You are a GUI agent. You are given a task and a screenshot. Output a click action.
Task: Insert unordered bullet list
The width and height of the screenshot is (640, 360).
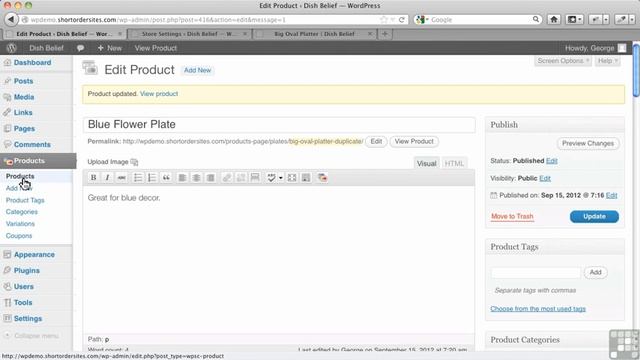point(138,178)
